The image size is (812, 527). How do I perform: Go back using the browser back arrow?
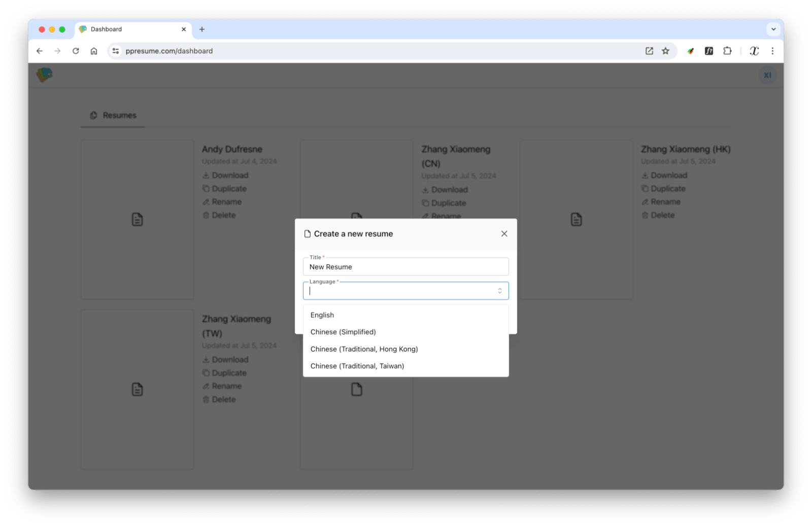coord(40,51)
